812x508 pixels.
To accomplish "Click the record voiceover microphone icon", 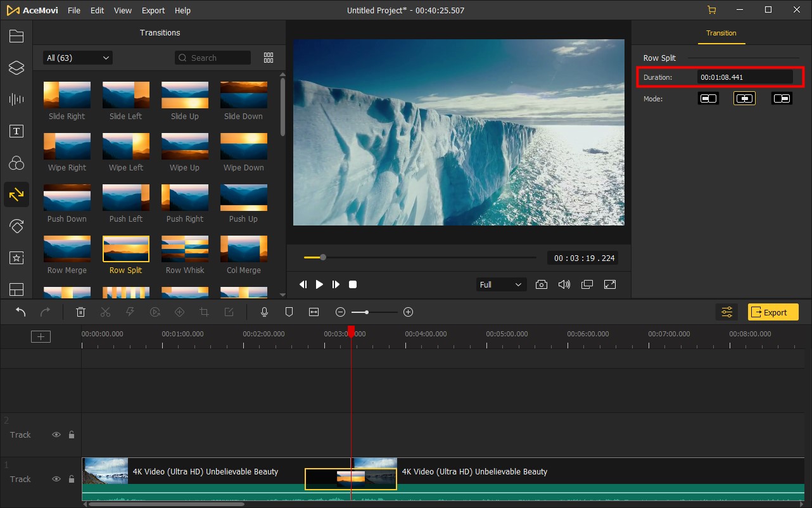I will point(265,312).
